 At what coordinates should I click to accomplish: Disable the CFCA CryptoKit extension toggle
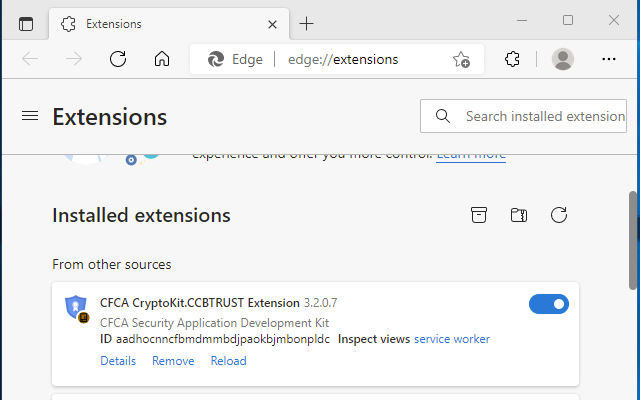pos(549,304)
